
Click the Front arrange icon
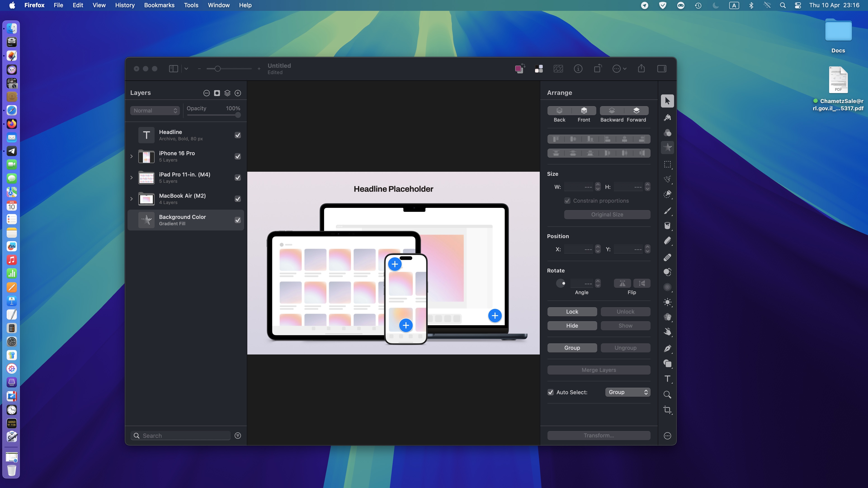point(584,110)
